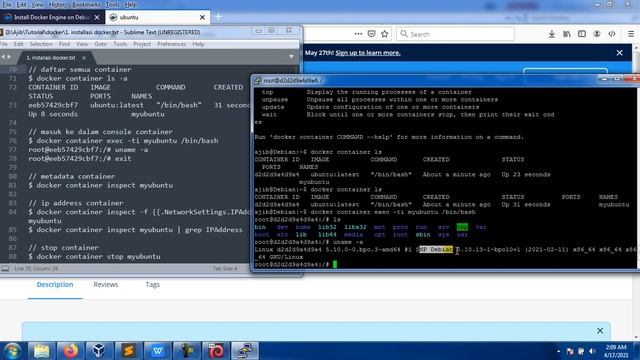Toggle Firefox sidebar icon
The image size is (640, 360).
click(x=582, y=34)
